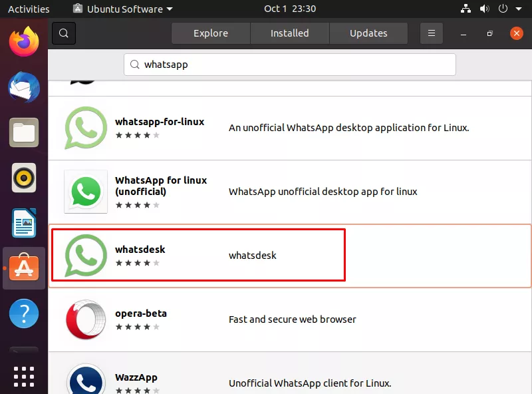Screen dimensions: 532x394
Task: Minimize the Ubuntu Software window
Action: (463, 34)
